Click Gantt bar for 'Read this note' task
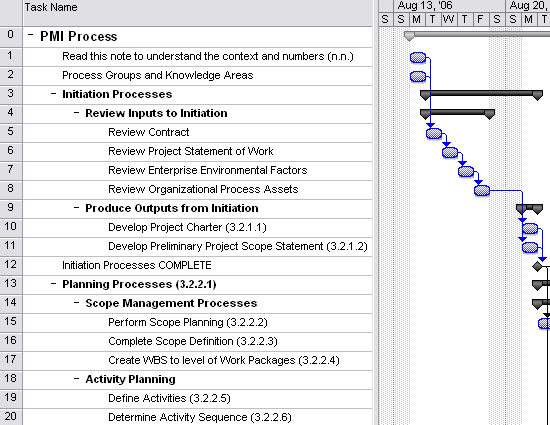This screenshot has width=550, height=425. pos(418,58)
